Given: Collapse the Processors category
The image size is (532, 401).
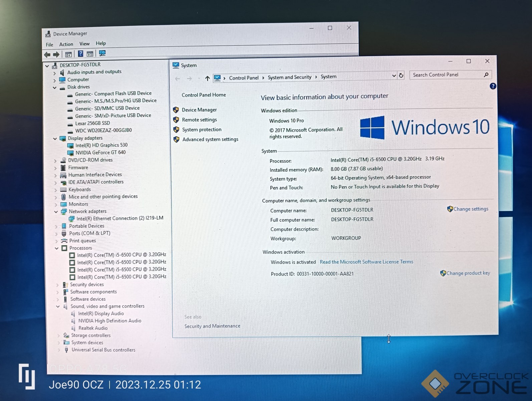Looking at the screenshot, I should coord(57,248).
